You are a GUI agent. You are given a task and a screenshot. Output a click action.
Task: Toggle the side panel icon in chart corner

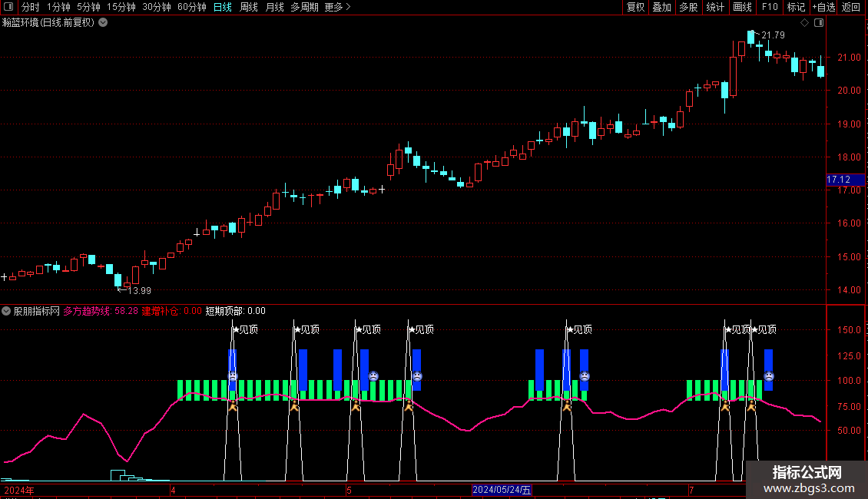[819, 23]
